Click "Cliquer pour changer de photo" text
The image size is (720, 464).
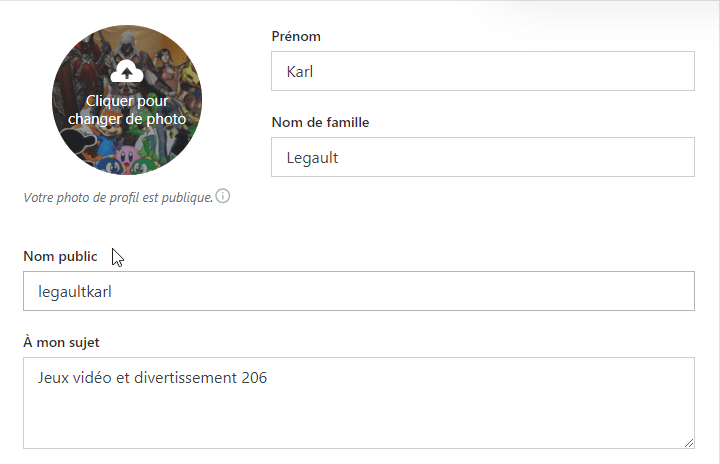(x=127, y=109)
